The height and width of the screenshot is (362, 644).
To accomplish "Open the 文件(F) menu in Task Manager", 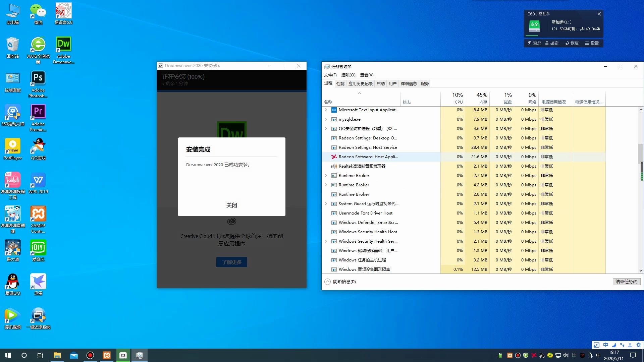I will [x=330, y=75].
